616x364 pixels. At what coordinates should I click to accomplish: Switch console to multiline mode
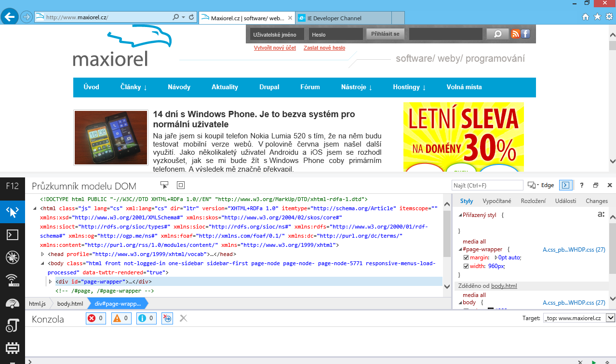[x=606, y=362]
